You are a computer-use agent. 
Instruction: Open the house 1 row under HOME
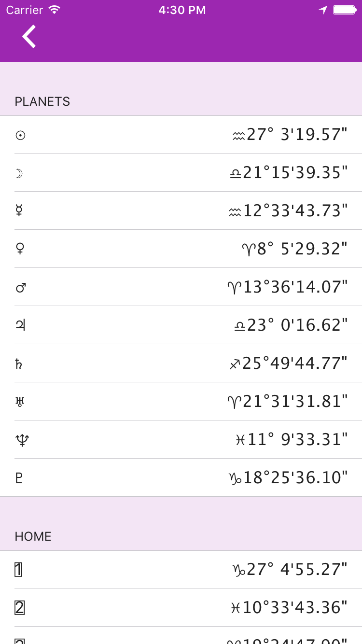click(181, 569)
